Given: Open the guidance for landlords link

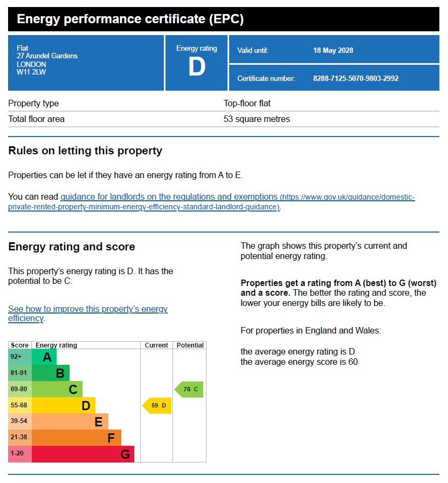Looking at the screenshot, I should point(169,197).
